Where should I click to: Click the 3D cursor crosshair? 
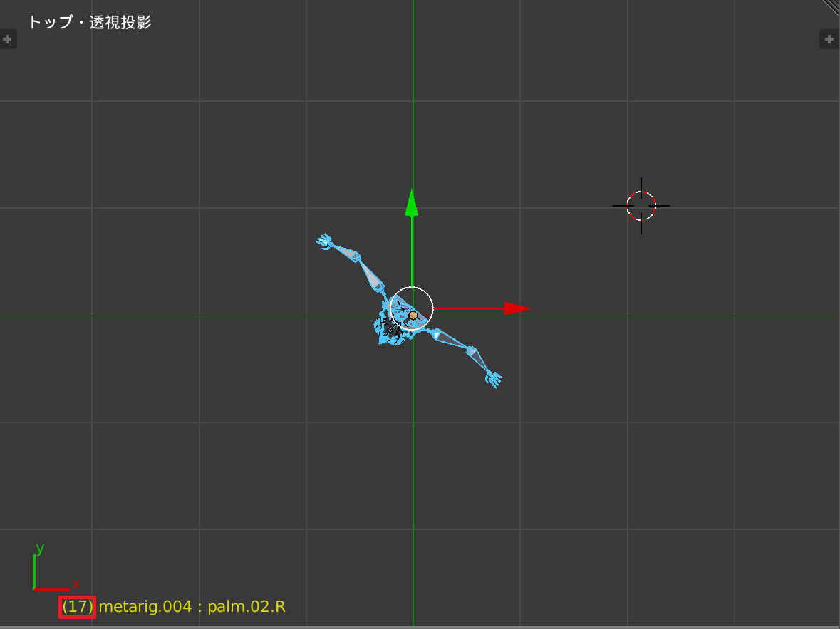641,206
